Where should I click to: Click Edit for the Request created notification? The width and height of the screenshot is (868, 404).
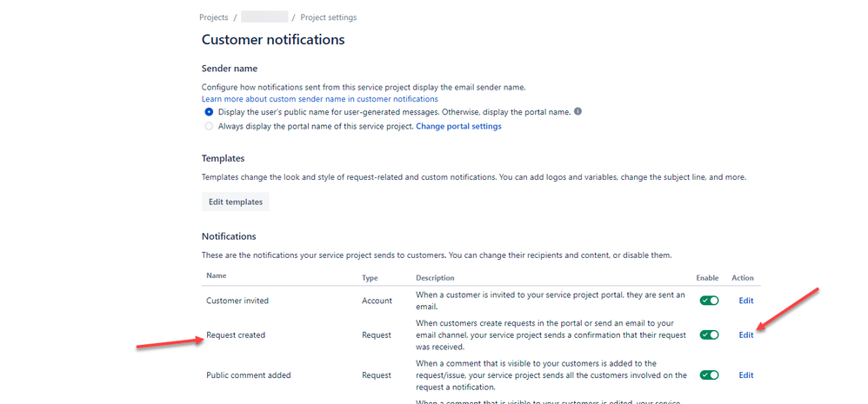point(745,334)
